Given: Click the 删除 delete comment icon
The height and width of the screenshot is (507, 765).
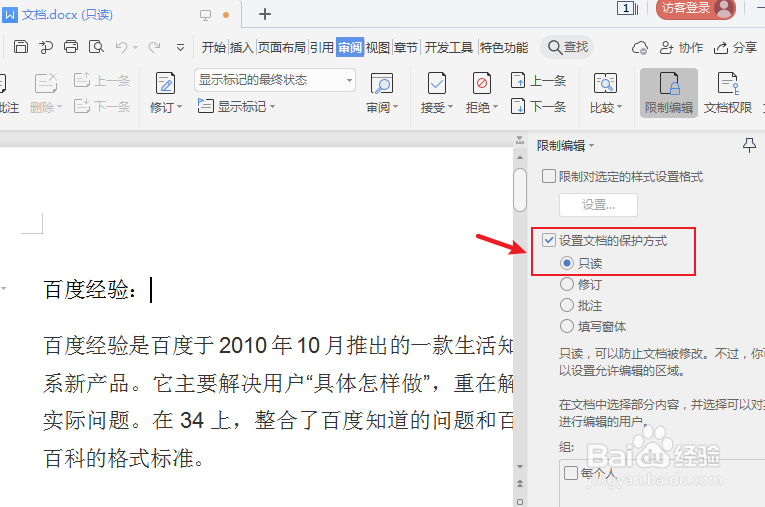Looking at the screenshot, I should 46,83.
